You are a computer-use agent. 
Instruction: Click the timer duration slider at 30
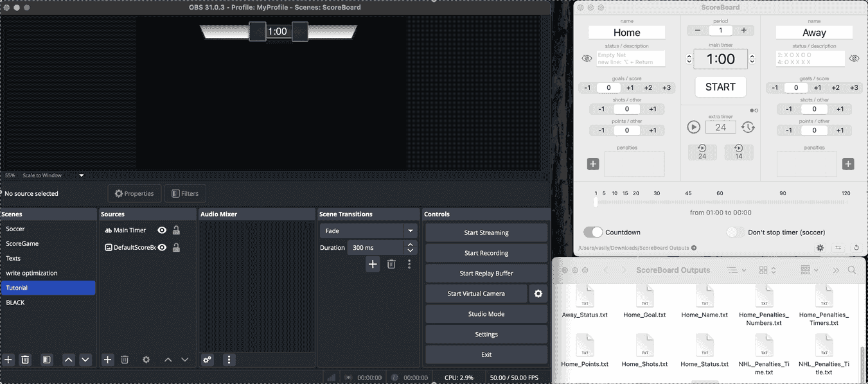[657, 202]
